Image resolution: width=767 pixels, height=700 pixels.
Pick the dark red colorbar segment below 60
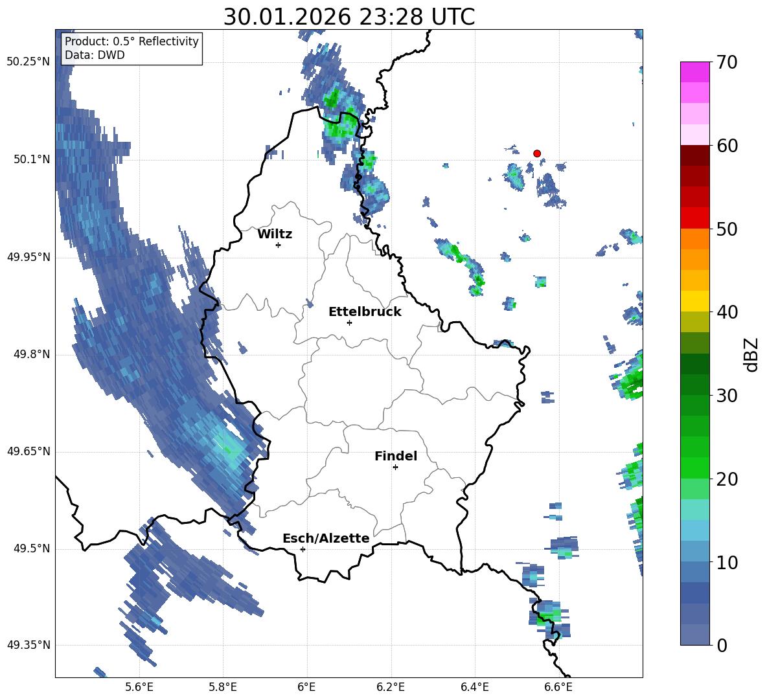[x=694, y=155]
